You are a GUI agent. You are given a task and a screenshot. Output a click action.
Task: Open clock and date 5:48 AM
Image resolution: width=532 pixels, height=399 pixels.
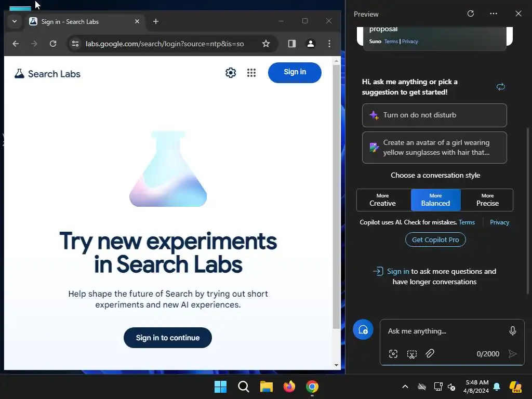476,387
